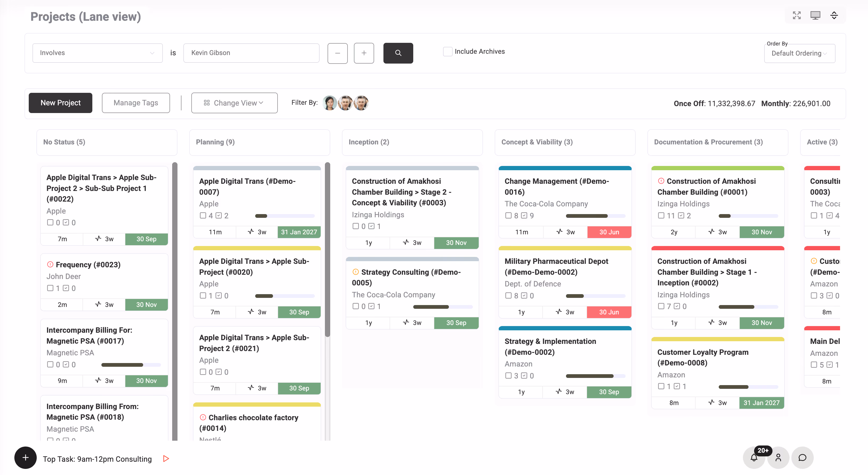Image resolution: width=868 pixels, height=475 pixels.
Task: Open the presentation monitor icon
Action: point(815,15)
